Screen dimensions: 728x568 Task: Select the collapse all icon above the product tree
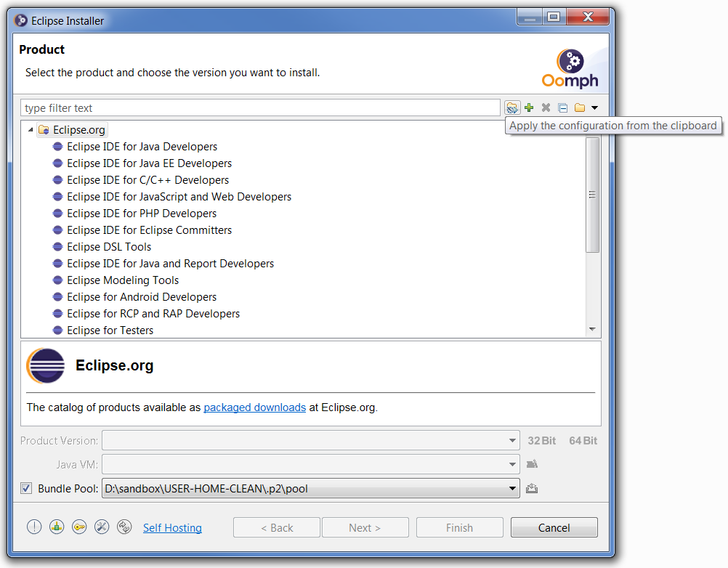(x=562, y=107)
